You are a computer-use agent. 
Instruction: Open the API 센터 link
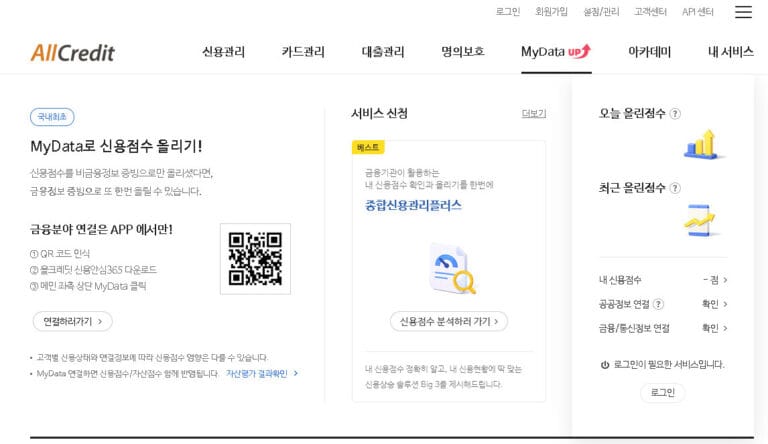698,12
